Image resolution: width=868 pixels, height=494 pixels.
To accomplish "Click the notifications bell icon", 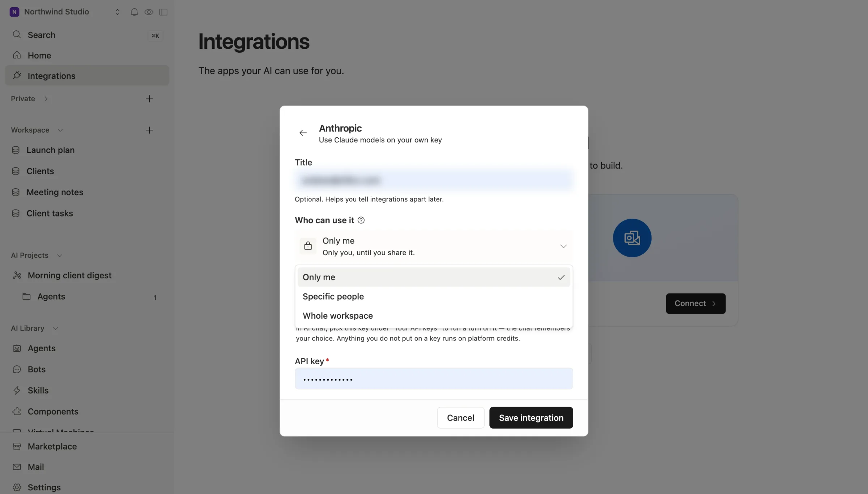I will [134, 12].
